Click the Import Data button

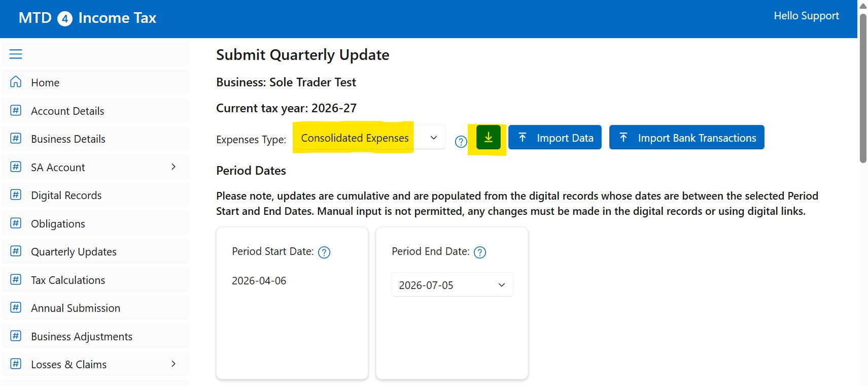click(554, 138)
